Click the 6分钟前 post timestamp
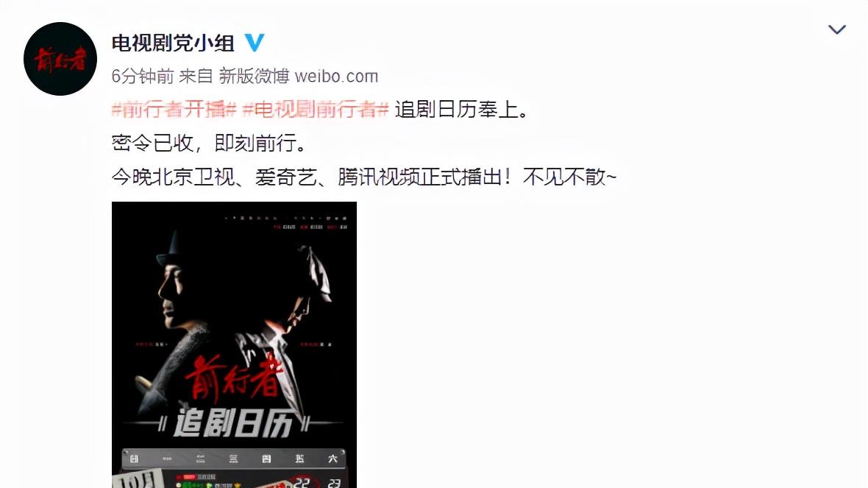This screenshot has height=488, width=868. (x=143, y=76)
